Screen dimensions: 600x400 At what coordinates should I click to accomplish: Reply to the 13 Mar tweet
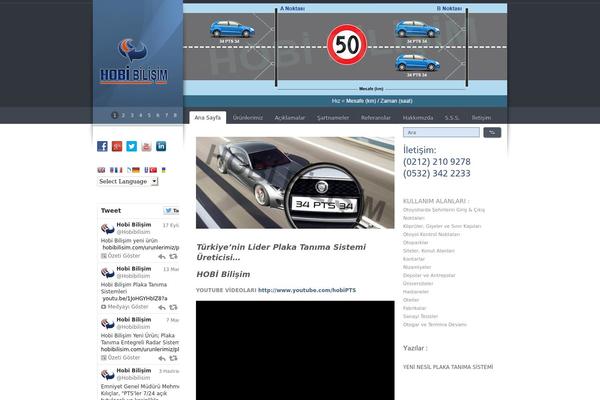pos(162,307)
